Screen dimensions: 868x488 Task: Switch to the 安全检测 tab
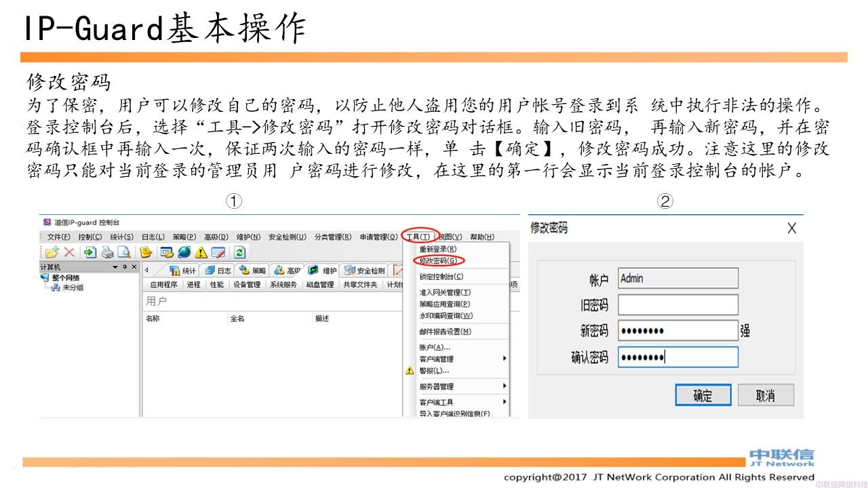364,270
